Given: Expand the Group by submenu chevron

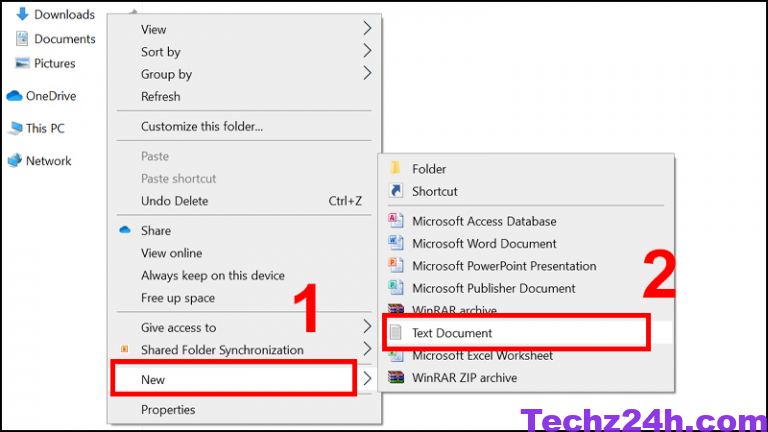Looking at the screenshot, I should point(367,73).
